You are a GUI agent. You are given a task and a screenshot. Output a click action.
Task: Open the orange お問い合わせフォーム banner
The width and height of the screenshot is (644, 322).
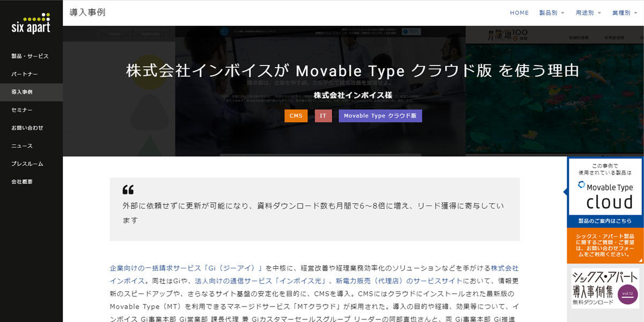pos(605,246)
